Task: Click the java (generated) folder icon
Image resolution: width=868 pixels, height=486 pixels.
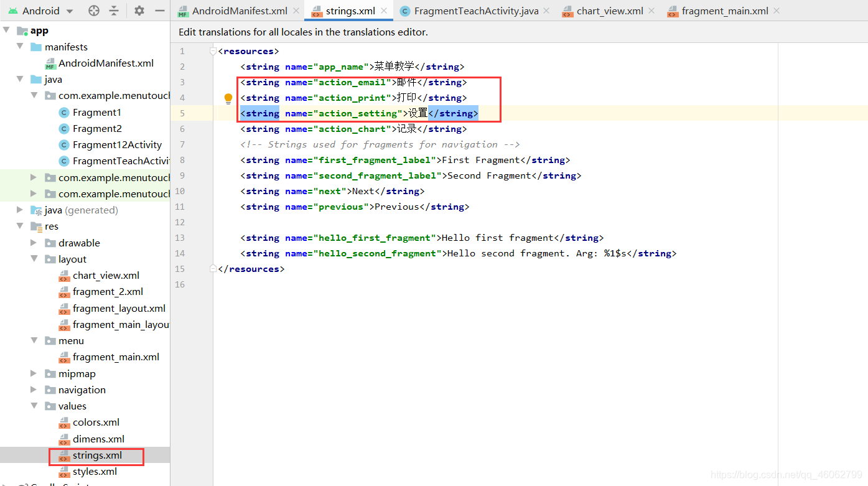Action: (36, 210)
